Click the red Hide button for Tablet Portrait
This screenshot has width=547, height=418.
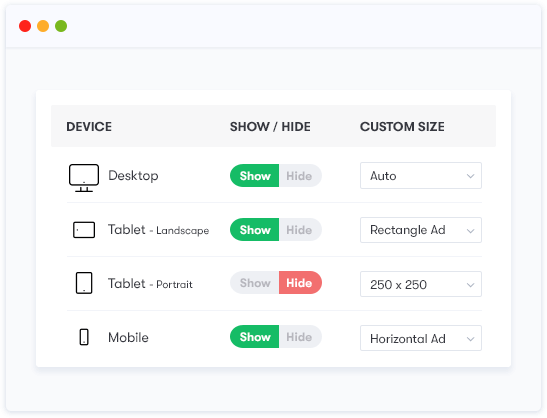click(300, 283)
